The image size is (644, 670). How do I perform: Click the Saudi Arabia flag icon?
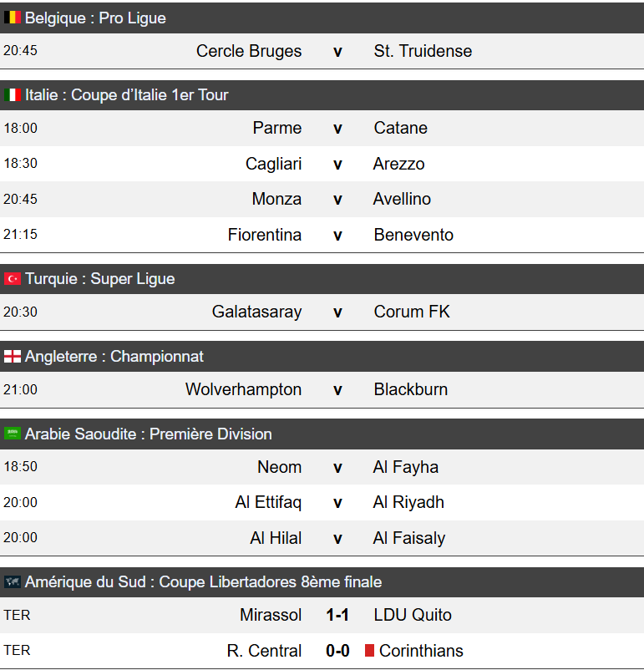click(13, 434)
